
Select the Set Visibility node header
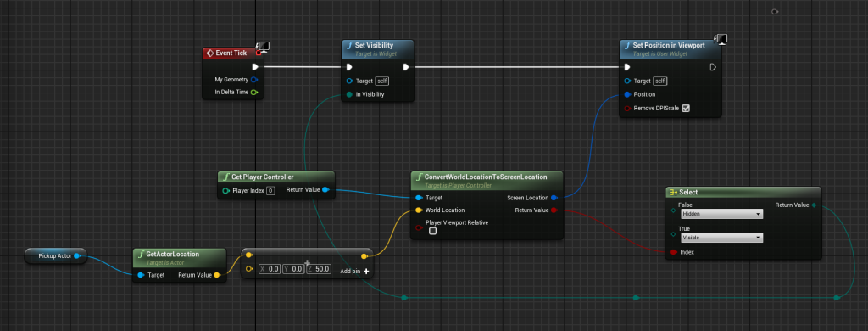pos(377,48)
